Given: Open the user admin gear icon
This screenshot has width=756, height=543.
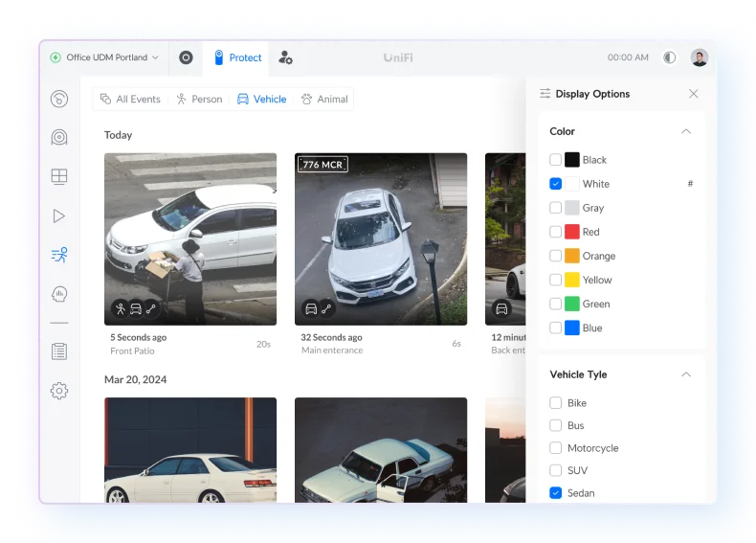Looking at the screenshot, I should coord(285,57).
